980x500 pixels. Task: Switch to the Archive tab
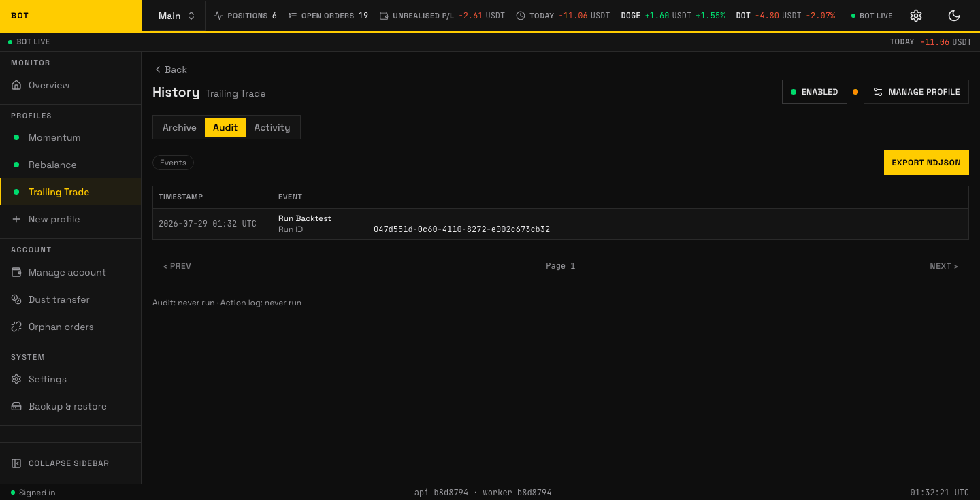click(x=180, y=127)
